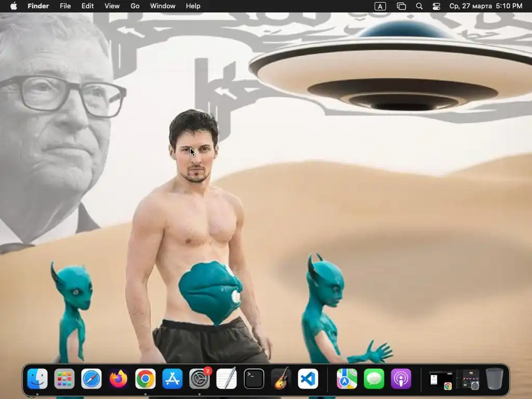Open Terminal from the Dock
This screenshot has height=399, width=532.
pyautogui.click(x=254, y=379)
